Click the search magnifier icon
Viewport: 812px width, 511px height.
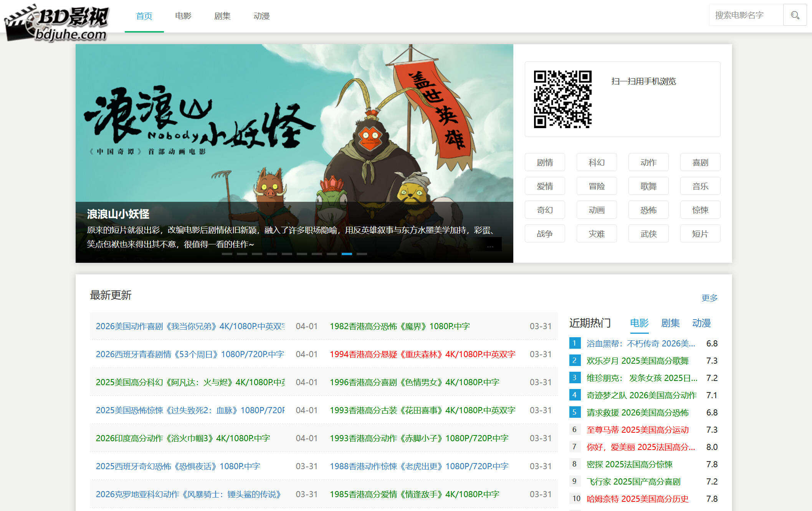point(795,15)
